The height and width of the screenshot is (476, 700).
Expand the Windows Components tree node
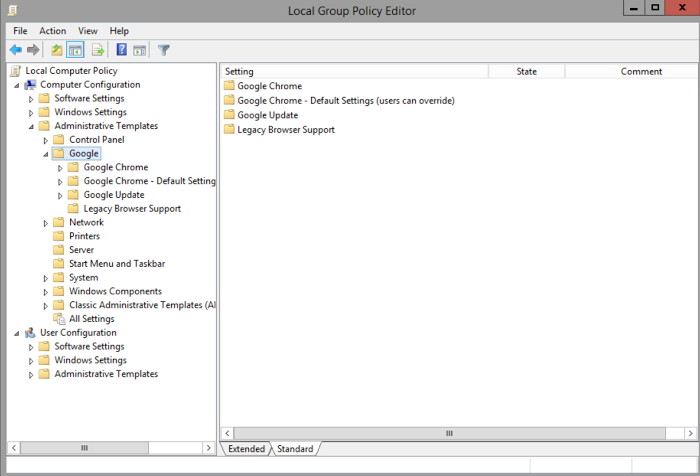point(46,292)
